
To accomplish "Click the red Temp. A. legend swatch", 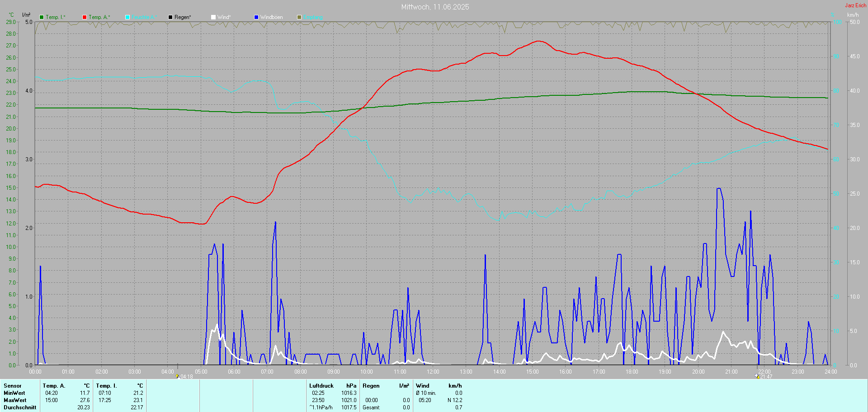I will point(85,17).
